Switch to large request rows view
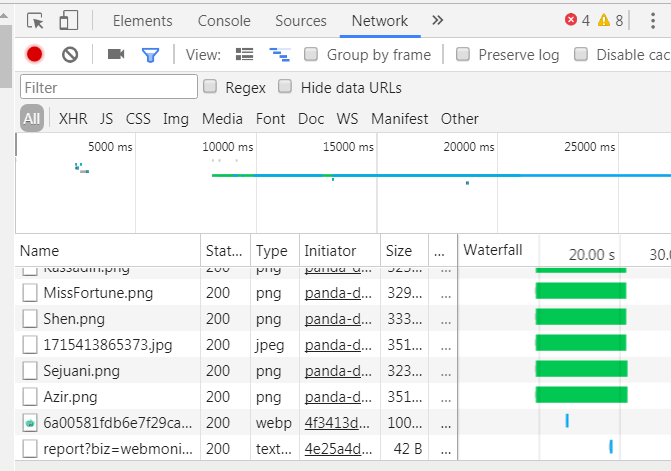 [x=244, y=55]
